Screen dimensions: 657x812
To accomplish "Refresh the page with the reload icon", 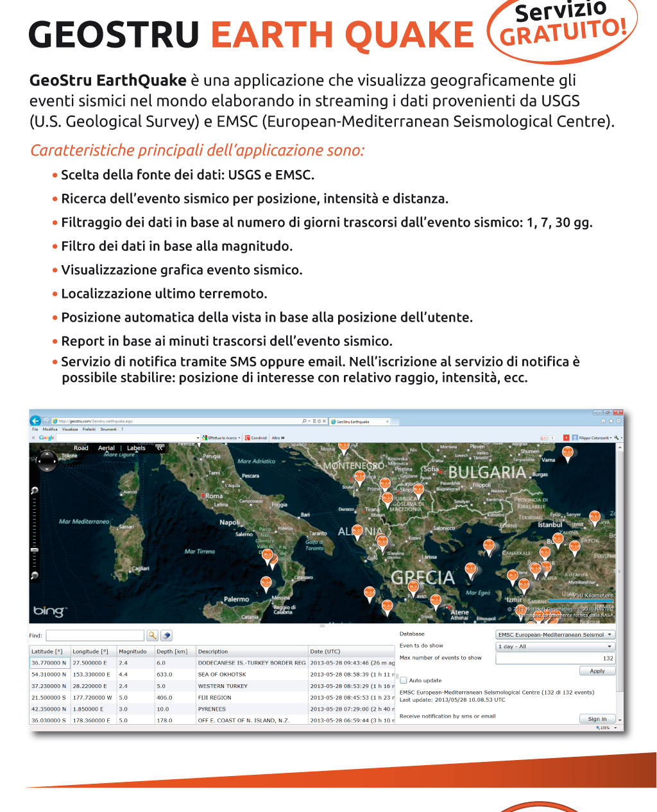I will click(318, 422).
